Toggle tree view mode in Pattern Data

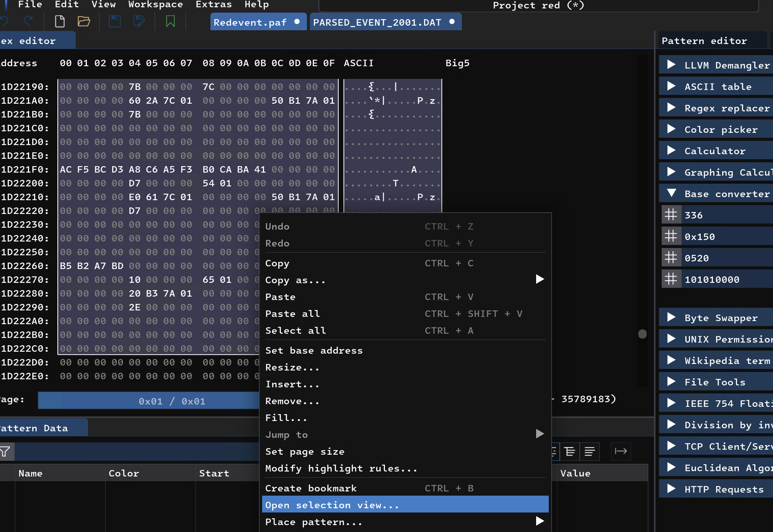click(570, 452)
